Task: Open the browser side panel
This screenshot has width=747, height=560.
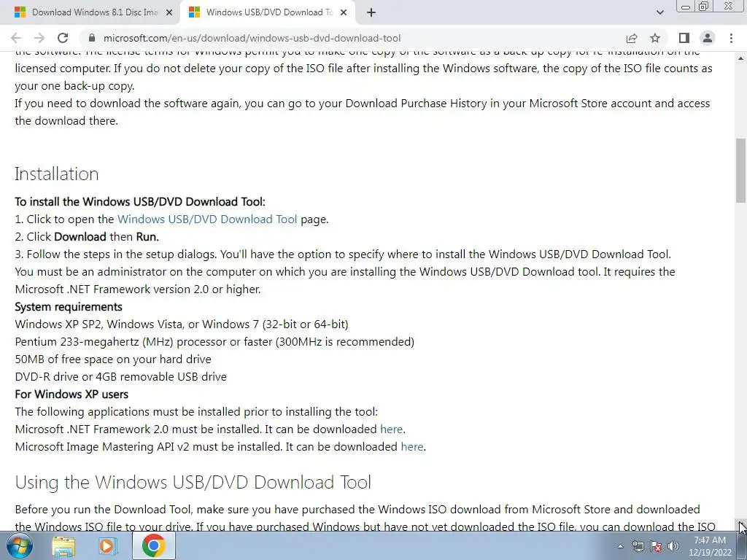Action: 684,38
